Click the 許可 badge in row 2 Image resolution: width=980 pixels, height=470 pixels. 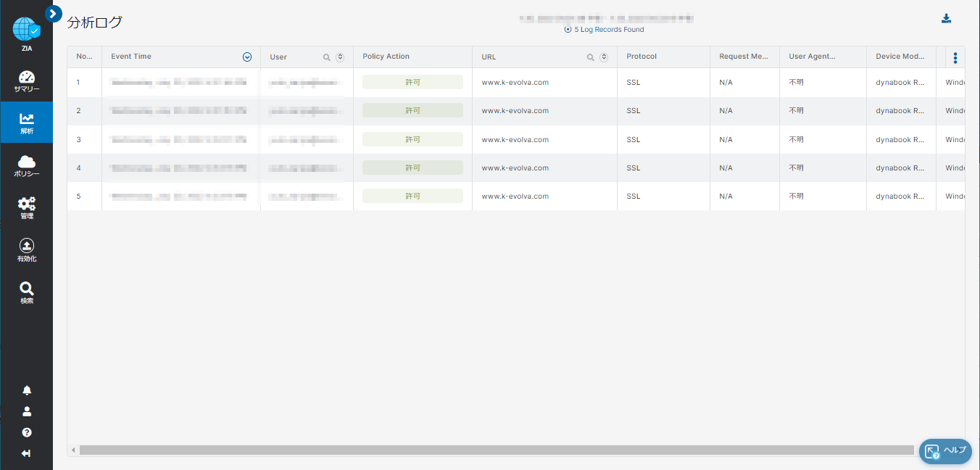pyautogui.click(x=412, y=110)
